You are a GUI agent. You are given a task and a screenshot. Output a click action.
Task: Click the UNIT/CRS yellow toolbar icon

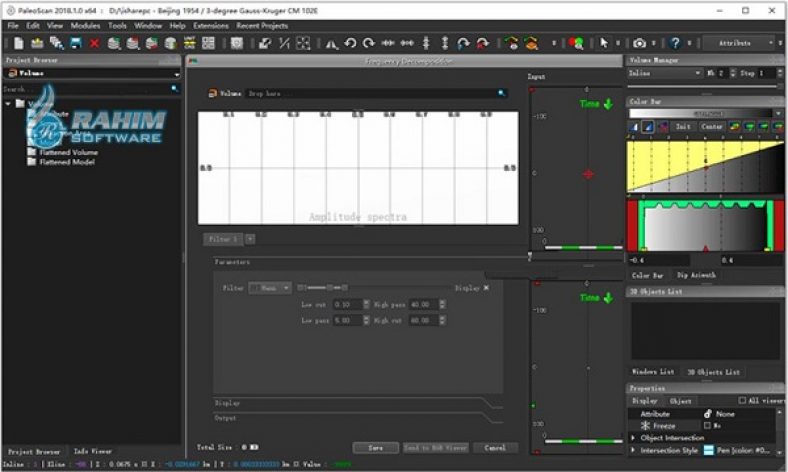pyautogui.click(x=189, y=43)
